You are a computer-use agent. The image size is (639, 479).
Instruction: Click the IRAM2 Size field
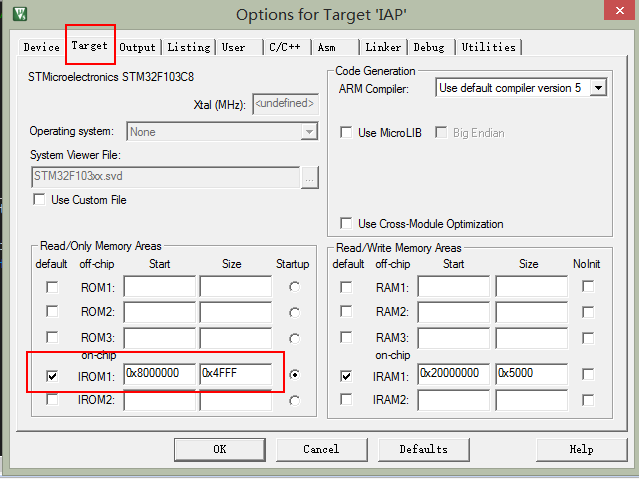pyautogui.click(x=532, y=400)
